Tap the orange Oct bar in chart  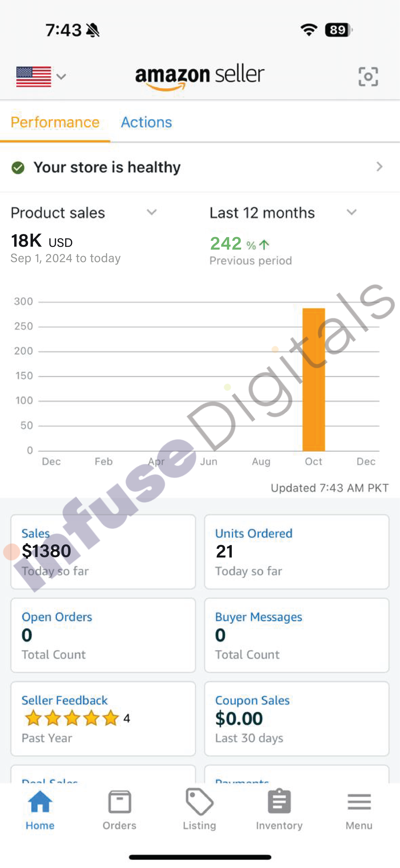point(313,379)
